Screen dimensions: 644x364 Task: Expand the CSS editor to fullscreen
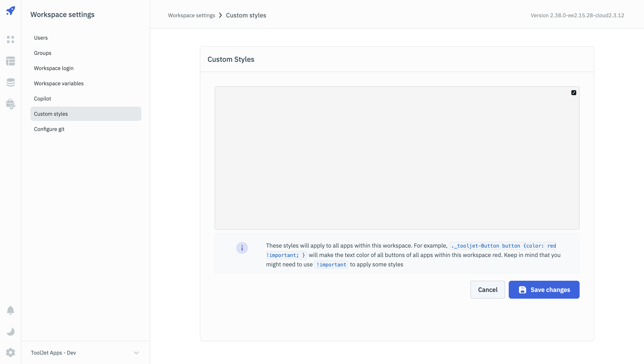pyautogui.click(x=574, y=93)
